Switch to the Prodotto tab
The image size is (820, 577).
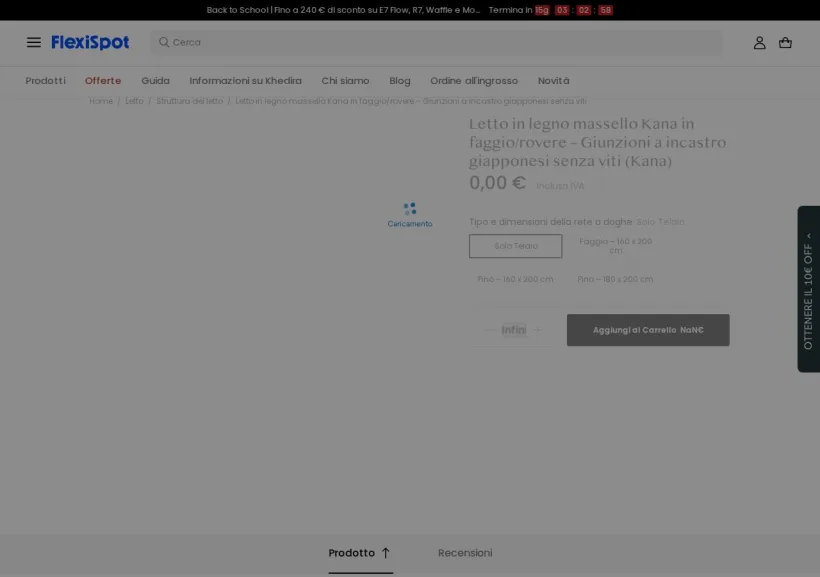(x=360, y=553)
